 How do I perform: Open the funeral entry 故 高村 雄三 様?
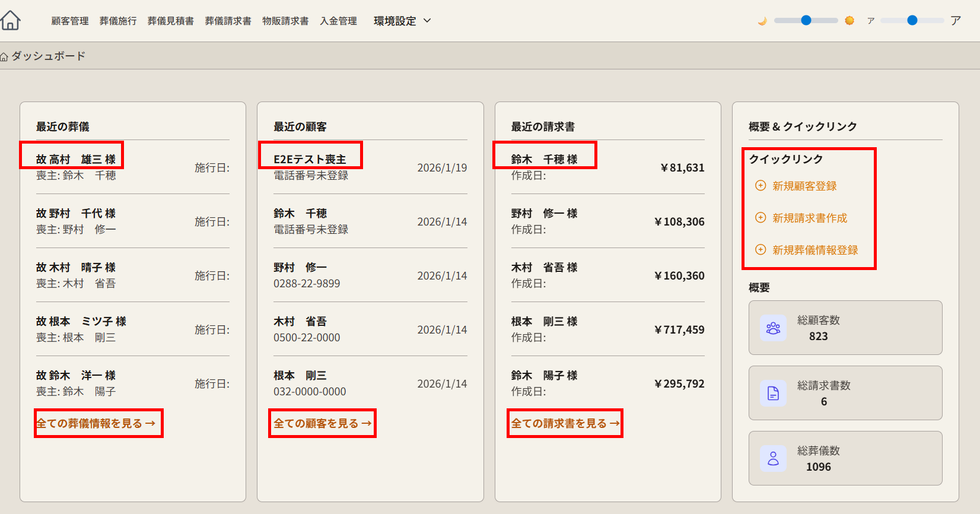(x=75, y=159)
